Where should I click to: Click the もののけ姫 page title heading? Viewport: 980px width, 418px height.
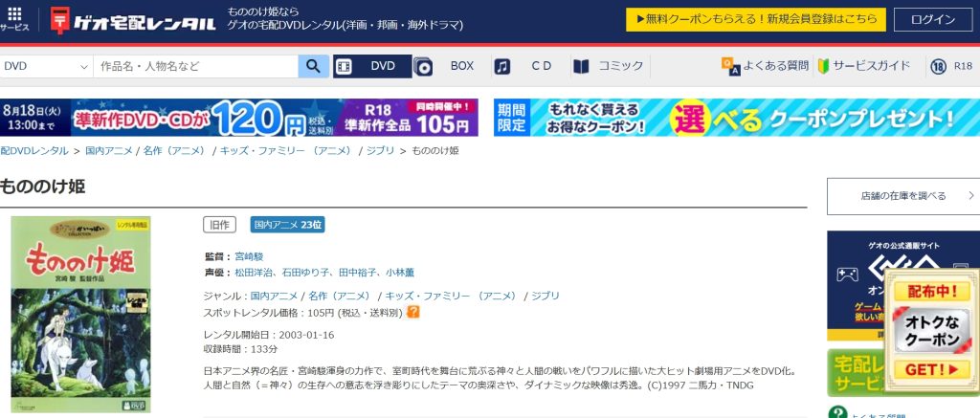(42, 187)
